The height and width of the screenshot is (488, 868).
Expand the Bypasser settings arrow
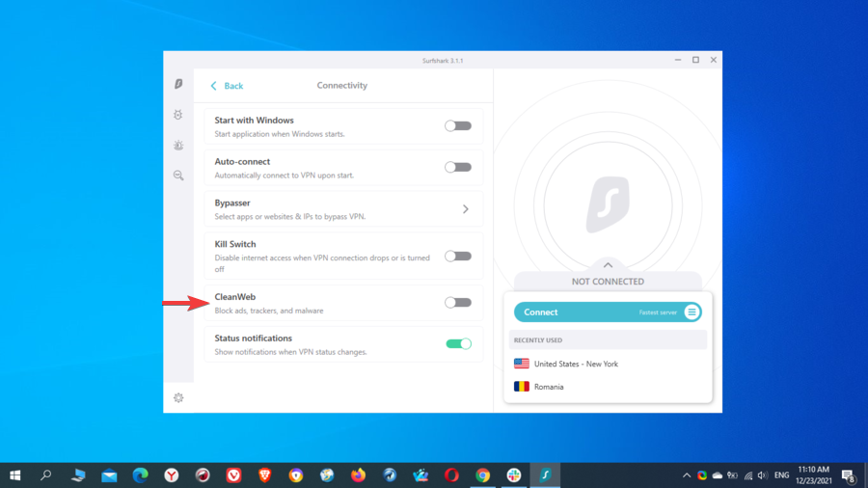click(466, 209)
